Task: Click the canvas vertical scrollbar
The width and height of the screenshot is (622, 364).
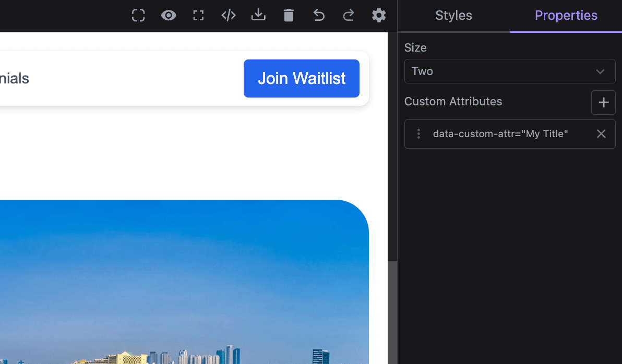Action: [392, 312]
